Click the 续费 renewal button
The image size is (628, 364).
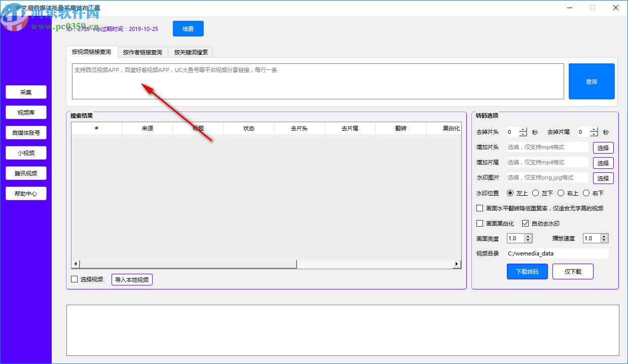tap(188, 29)
